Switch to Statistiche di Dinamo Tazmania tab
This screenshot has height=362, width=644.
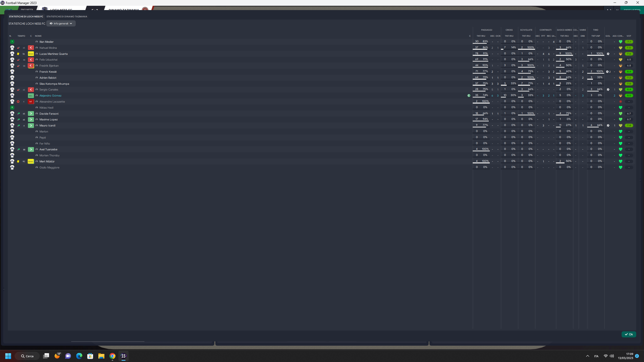point(67,17)
